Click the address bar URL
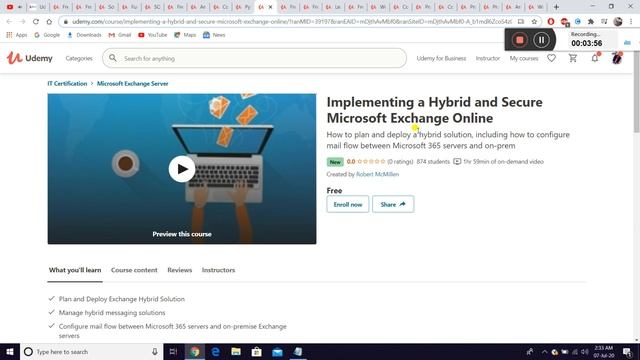 [x=291, y=21]
